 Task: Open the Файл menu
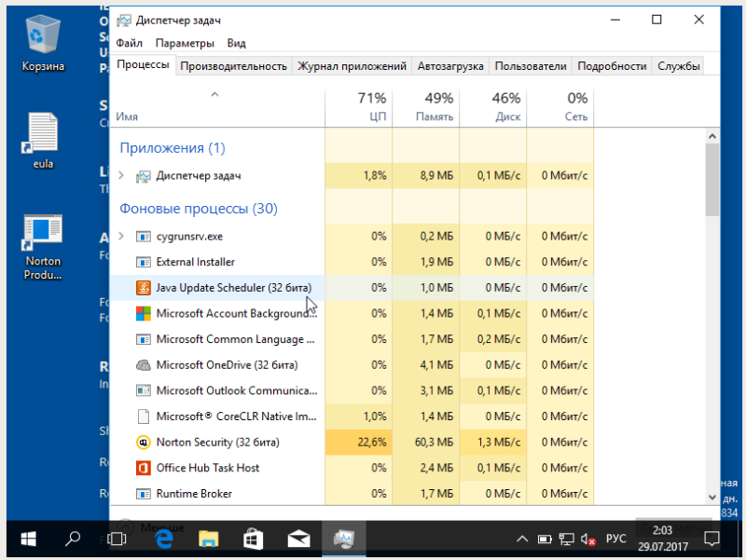129,43
